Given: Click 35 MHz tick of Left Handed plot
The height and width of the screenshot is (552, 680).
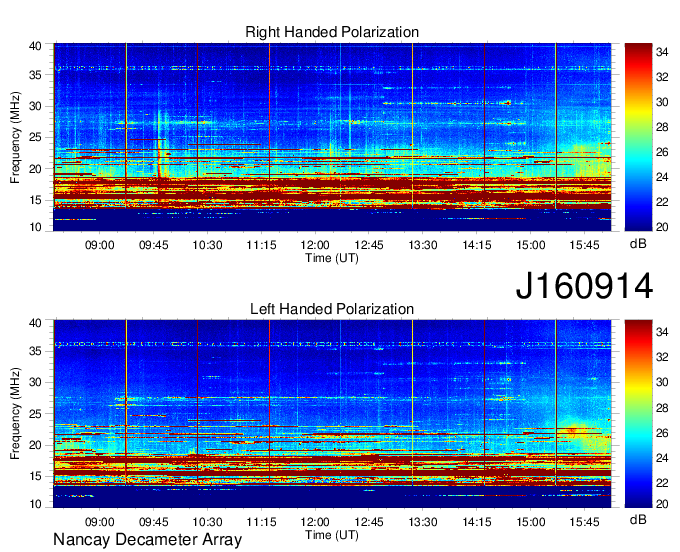Looking at the screenshot, I should pos(35,351).
